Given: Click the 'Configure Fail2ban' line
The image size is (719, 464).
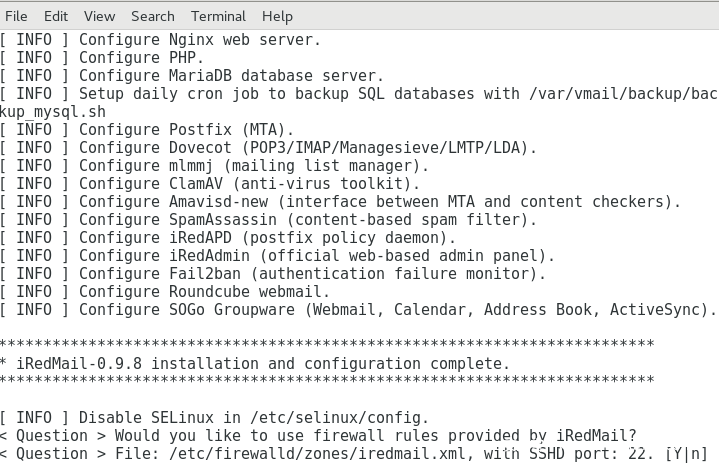Looking at the screenshot, I should [312, 274].
